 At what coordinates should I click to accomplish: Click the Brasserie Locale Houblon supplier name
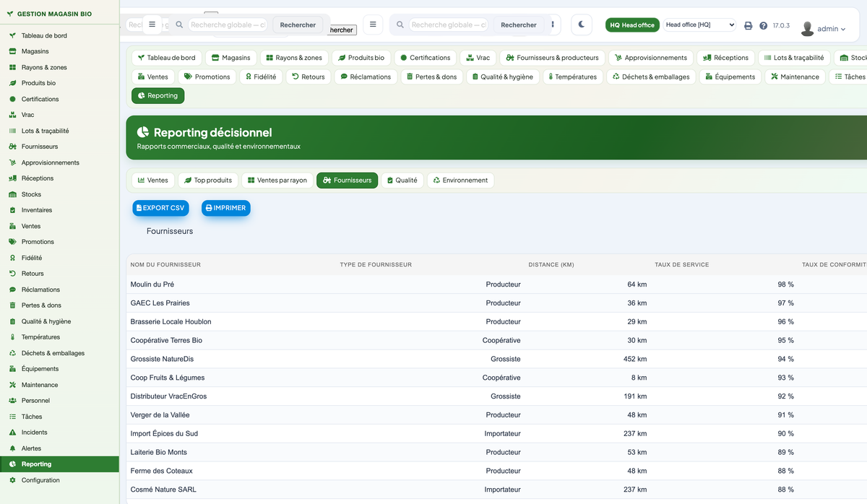pyautogui.click(x=171, y=322)
